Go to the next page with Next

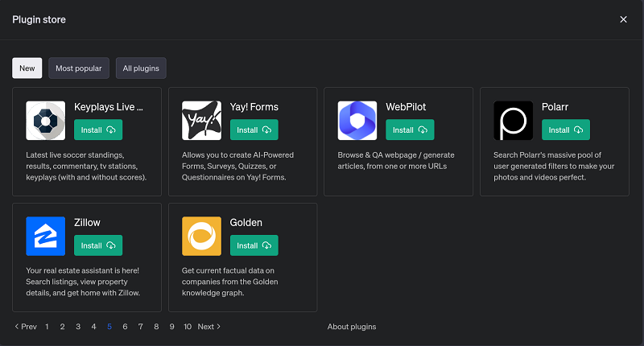click(x=209, y=327)
